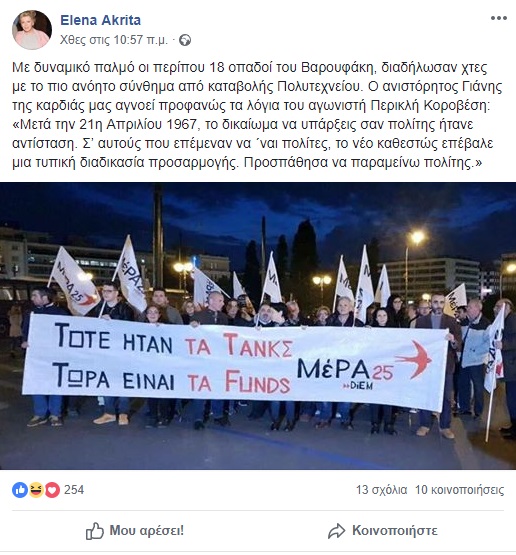Open the three-dot post options menu
The width and height of the screenshot is (516, 555).
click(499, 18)
